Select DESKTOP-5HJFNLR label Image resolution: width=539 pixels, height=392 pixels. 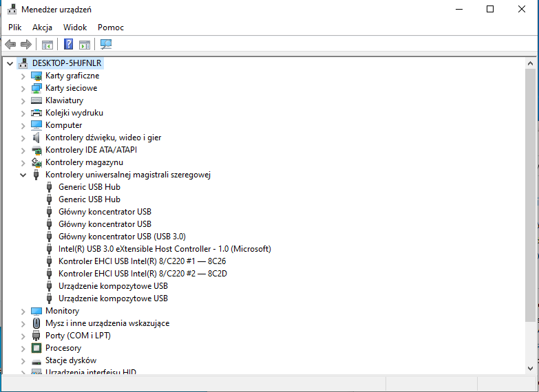click(67, 63)
